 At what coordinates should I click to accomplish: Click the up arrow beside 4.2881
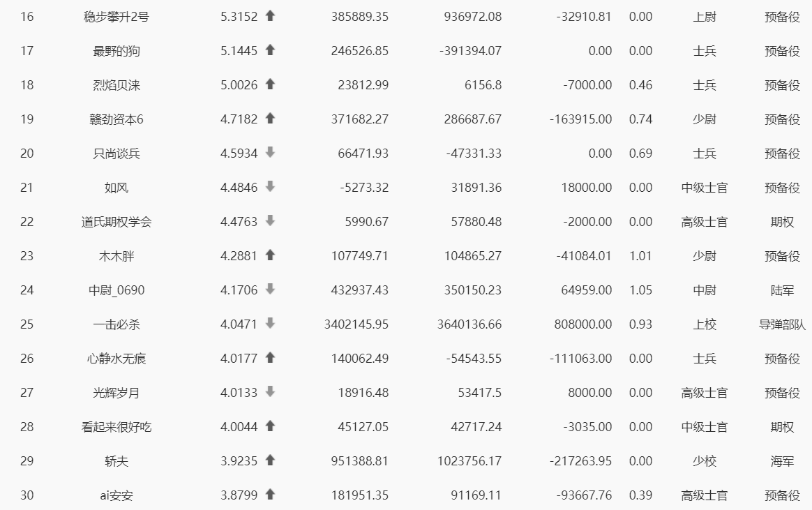click(x=270, y=255)
